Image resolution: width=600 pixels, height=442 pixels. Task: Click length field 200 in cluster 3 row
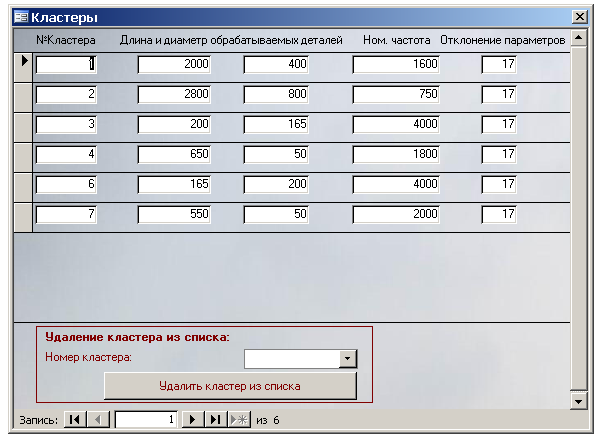[174, 124]
